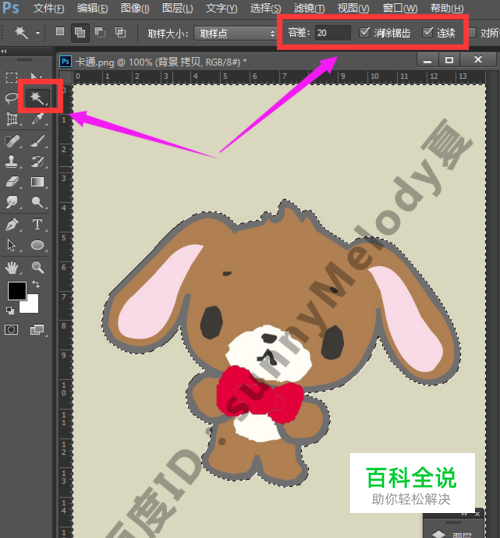Swap foreground and background colors
500x538 pixels.
36,284
